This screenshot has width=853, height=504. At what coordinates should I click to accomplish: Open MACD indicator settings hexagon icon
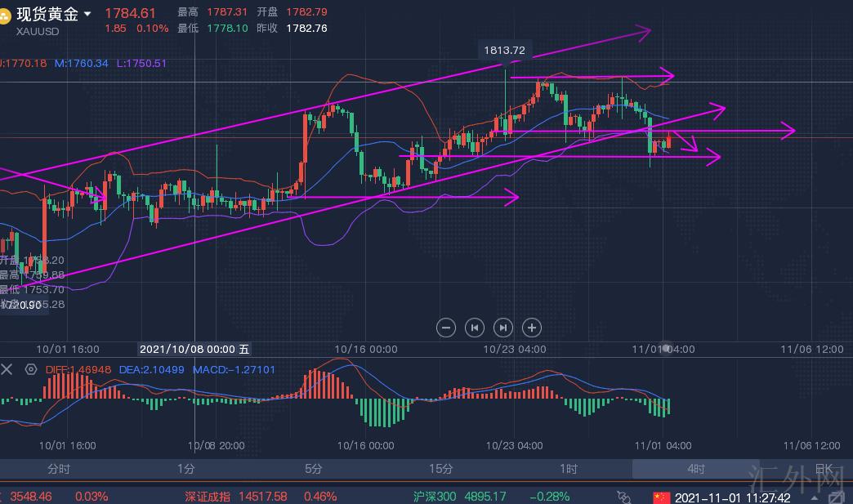[x=31, y=369]
